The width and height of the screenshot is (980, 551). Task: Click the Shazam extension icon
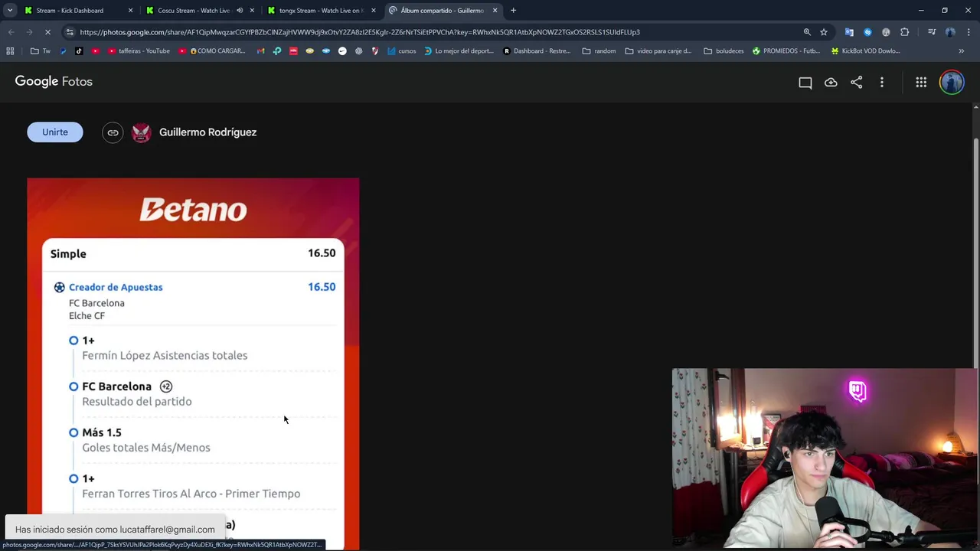[x=867, y=32]
